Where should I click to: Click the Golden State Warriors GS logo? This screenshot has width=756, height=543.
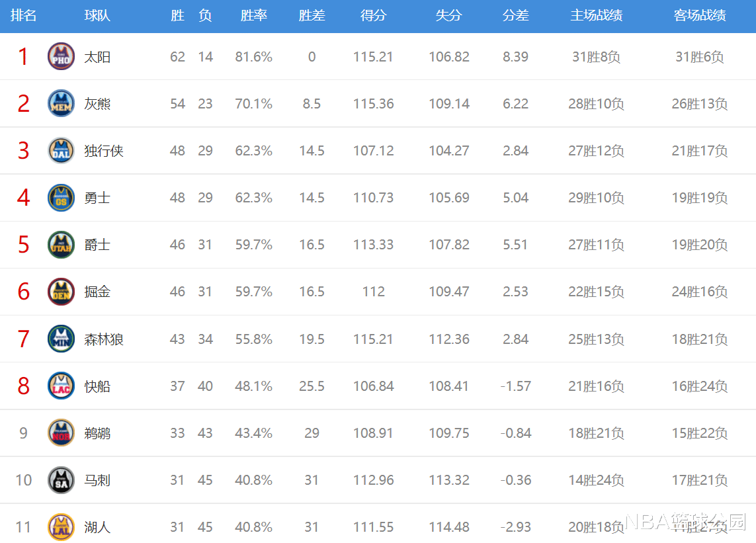(62, 198)
